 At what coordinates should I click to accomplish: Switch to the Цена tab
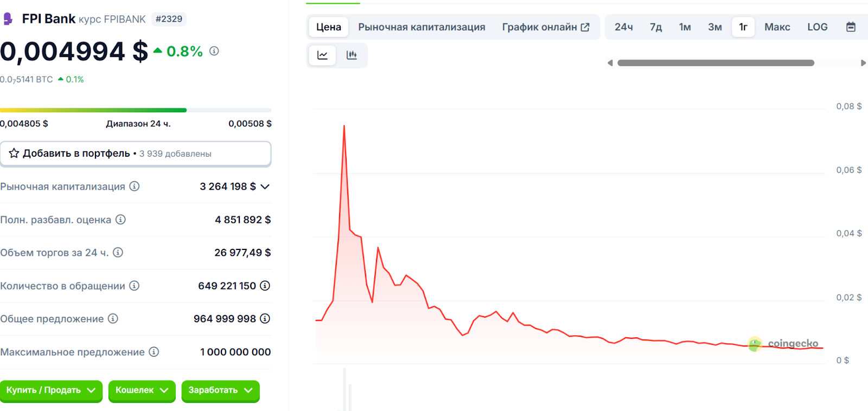tap(329, 27)
